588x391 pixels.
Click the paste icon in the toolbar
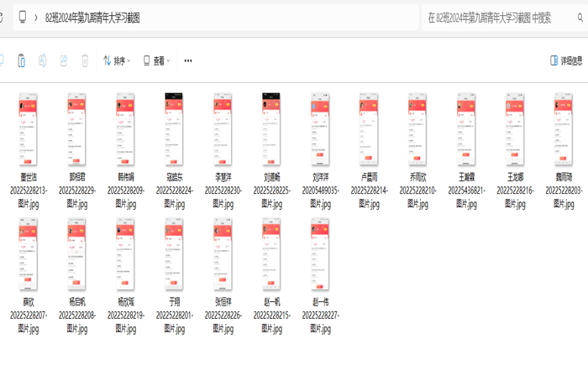coord(21,60)
